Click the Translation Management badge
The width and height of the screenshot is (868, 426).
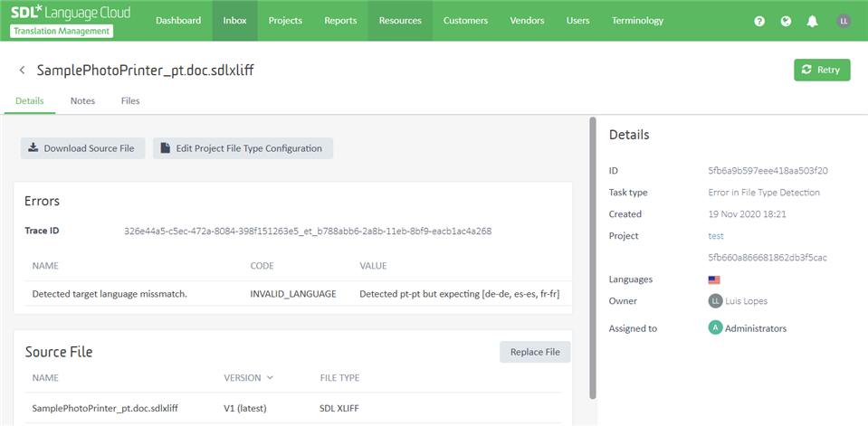[x=62, y=31]
